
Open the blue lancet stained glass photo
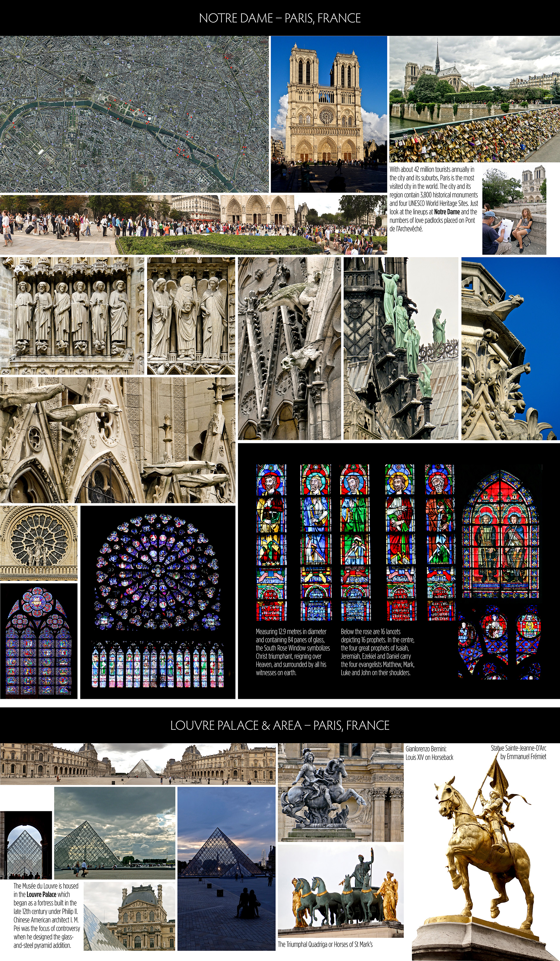[38, 641]
